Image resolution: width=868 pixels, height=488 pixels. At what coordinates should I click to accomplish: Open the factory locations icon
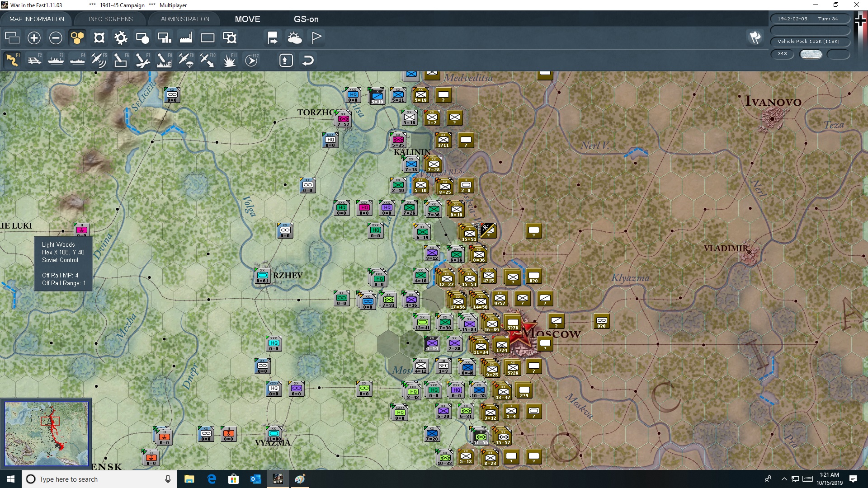pyautogui.click(x=186, y=38)
